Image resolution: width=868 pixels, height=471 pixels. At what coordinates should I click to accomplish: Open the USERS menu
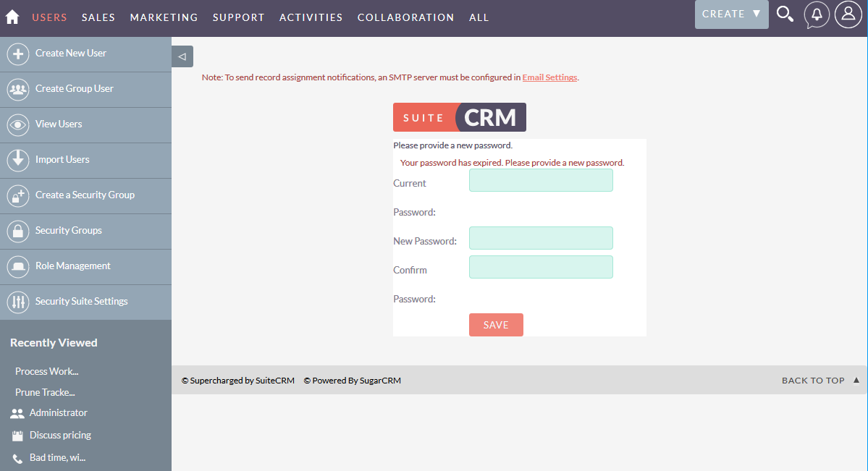pyautogui.click(x=49, y=17)
